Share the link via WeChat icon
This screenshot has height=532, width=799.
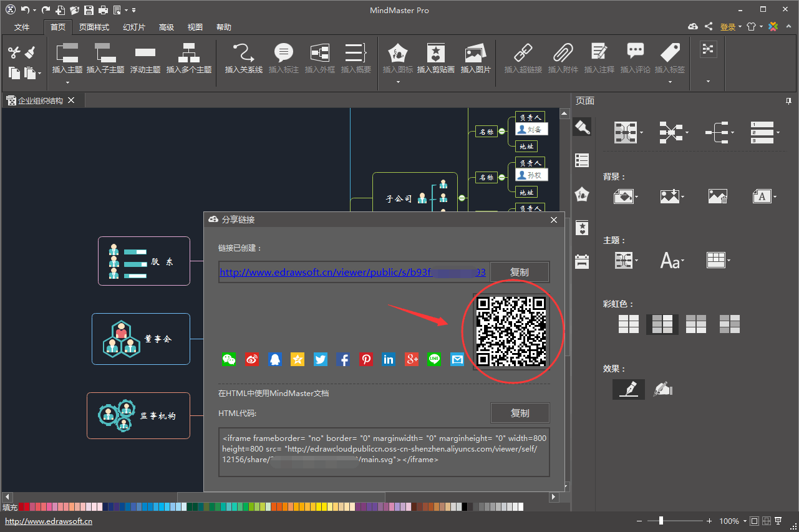pos(229,359)
